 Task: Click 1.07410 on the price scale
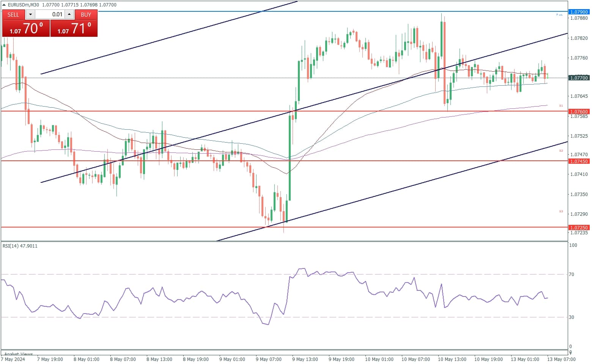click(579, 174)
